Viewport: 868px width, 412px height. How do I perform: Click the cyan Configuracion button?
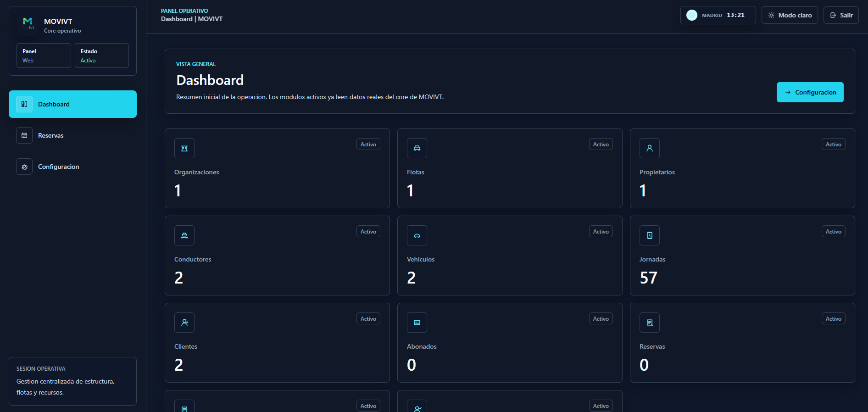(x=810, y=92)
